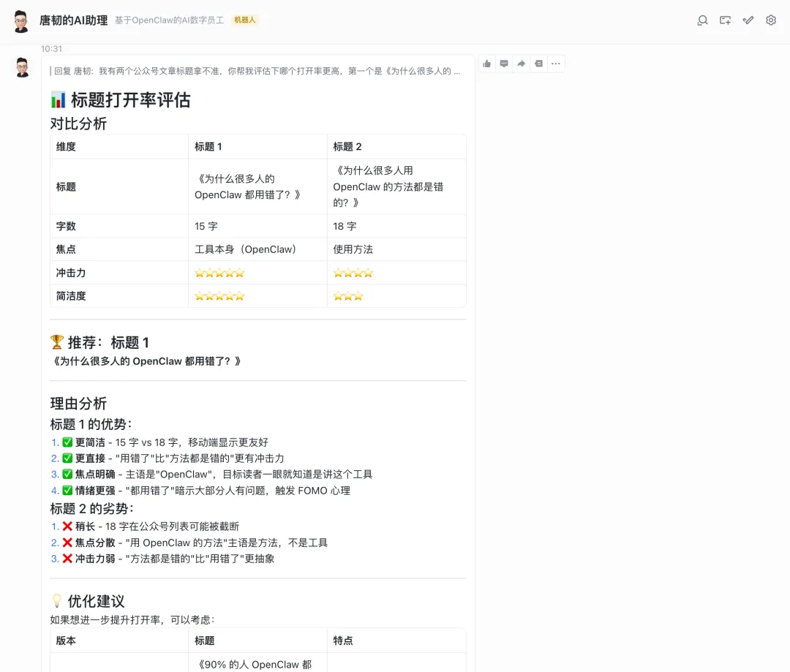Click the 10:31 timestamp

pos(51,49)
